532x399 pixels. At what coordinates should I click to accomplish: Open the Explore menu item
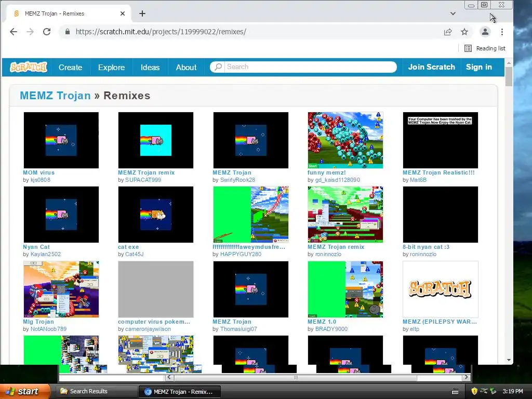click(x=111, y=67)
